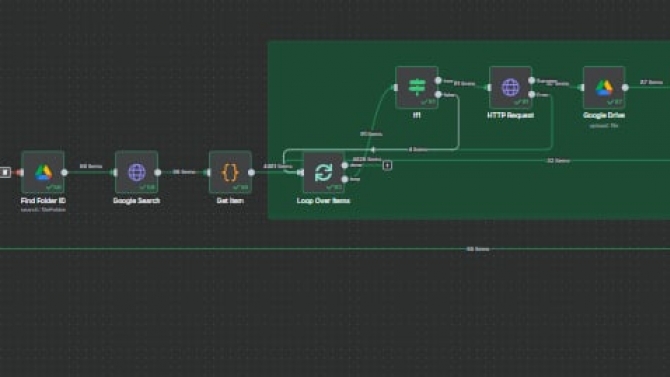Click the Loop Over Items loop output
Viewport: 670px width, 377px height.
pyautogui.click(x=345, y=179)
